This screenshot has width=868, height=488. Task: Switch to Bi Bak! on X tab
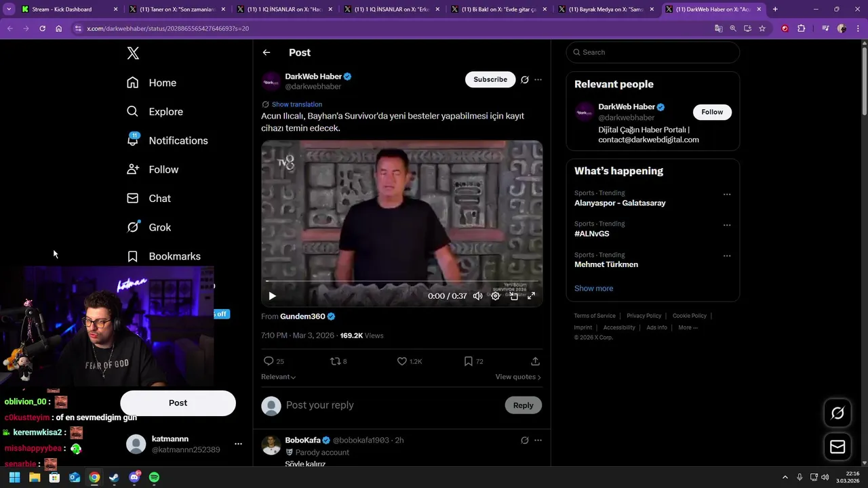point(499,9)
